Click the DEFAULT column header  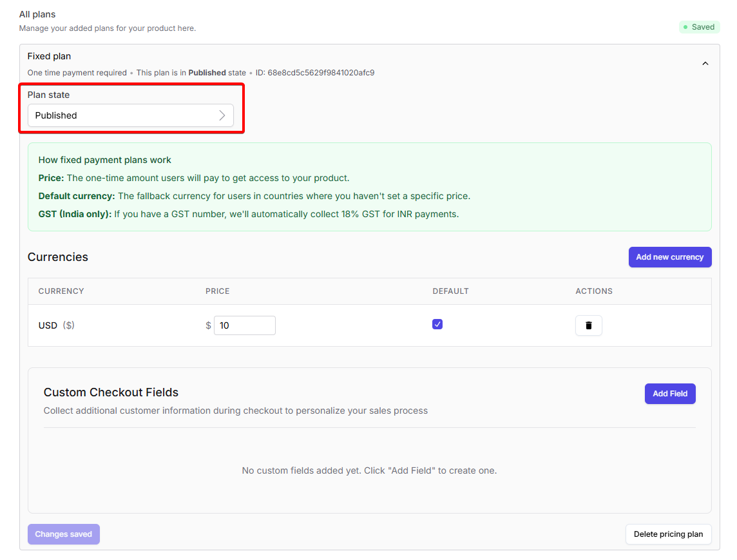(x=450, y=291)
